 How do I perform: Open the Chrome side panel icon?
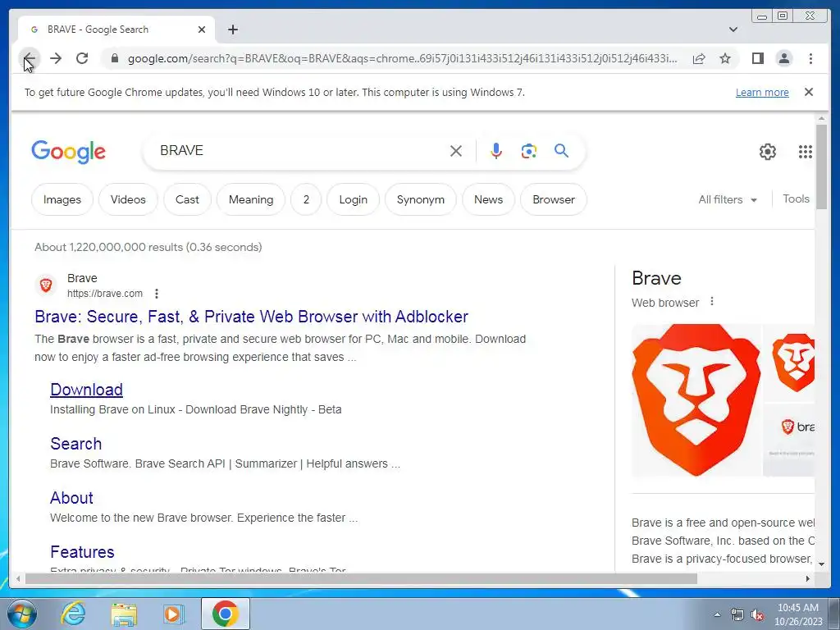point(757,58)
